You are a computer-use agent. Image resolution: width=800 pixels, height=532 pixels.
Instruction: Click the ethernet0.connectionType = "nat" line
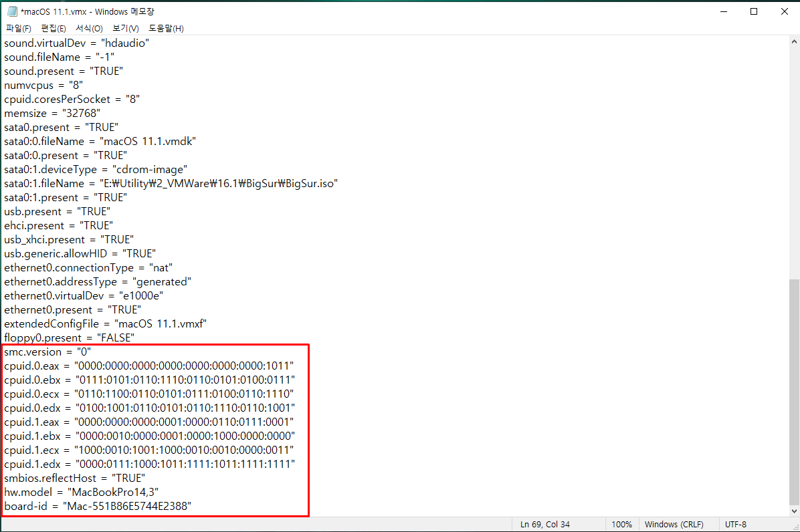[x=88, y=267]
